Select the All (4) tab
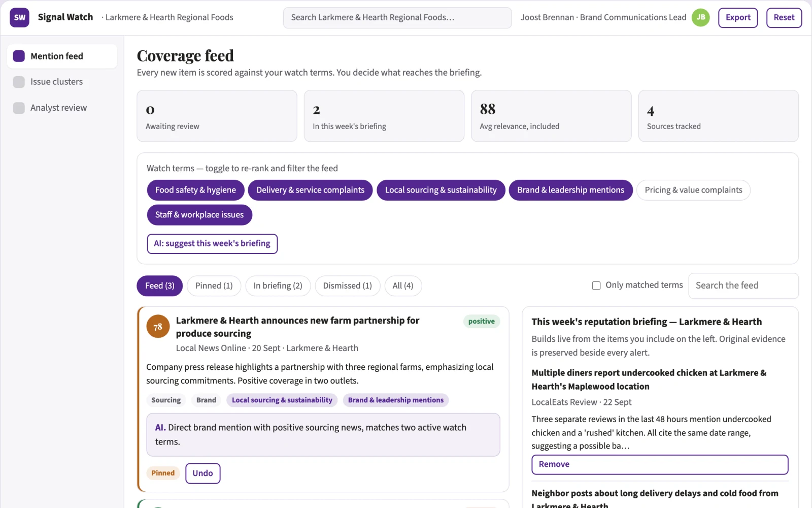812x508 pixels. 403,285
